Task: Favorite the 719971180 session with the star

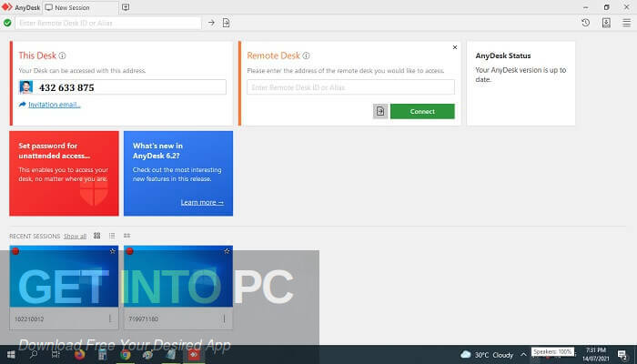Action: [x=227, y=251]
